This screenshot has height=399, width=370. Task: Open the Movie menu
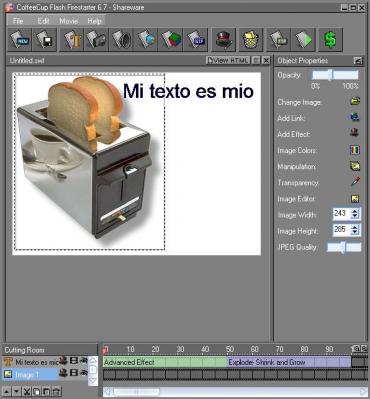point(69,21)
